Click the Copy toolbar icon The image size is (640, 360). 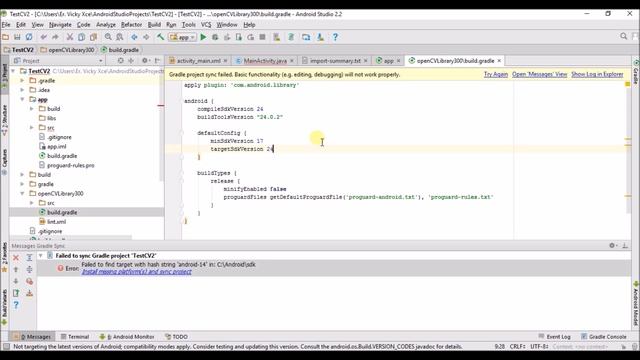tap(82, 37)
